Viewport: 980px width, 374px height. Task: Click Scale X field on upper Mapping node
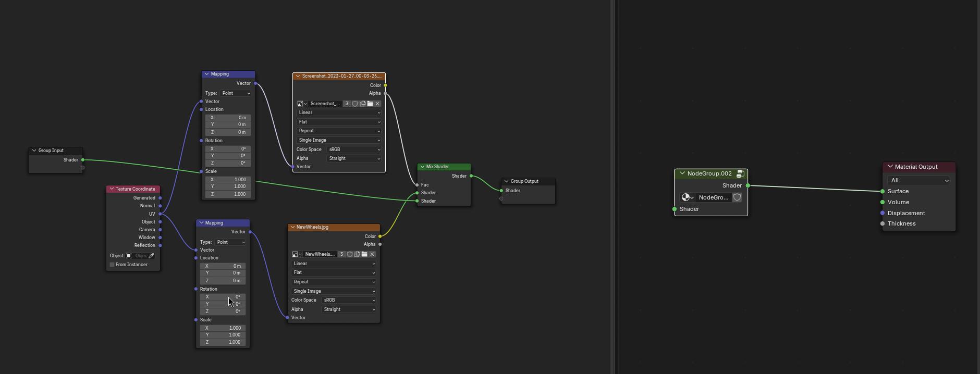pos(228,180)
